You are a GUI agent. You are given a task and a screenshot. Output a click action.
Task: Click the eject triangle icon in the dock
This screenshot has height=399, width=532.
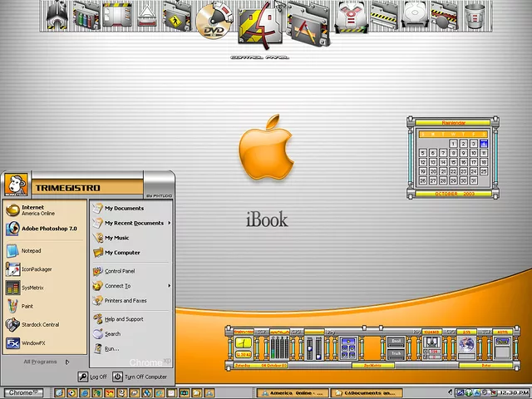[x=147, y=16]
